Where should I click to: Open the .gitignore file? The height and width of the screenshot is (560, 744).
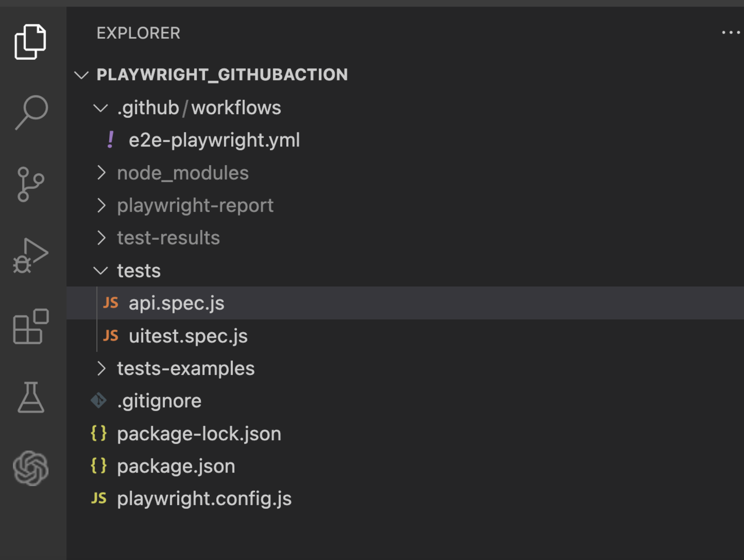point(159,400)
